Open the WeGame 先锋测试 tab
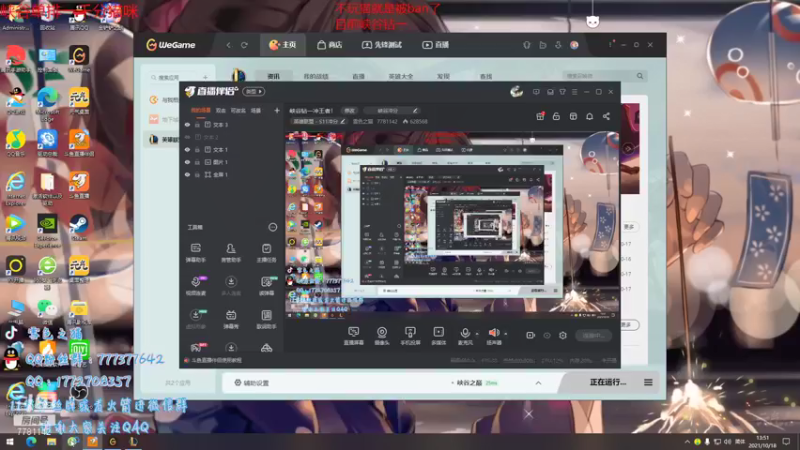800x450 pixels. [382, 45]
